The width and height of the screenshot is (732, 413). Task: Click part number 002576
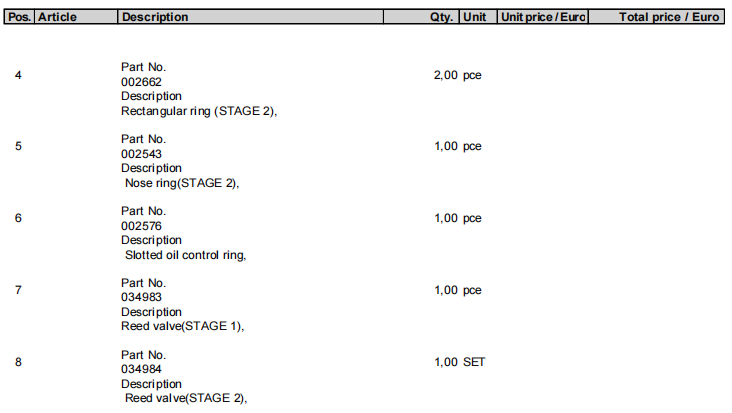point(141,226)
